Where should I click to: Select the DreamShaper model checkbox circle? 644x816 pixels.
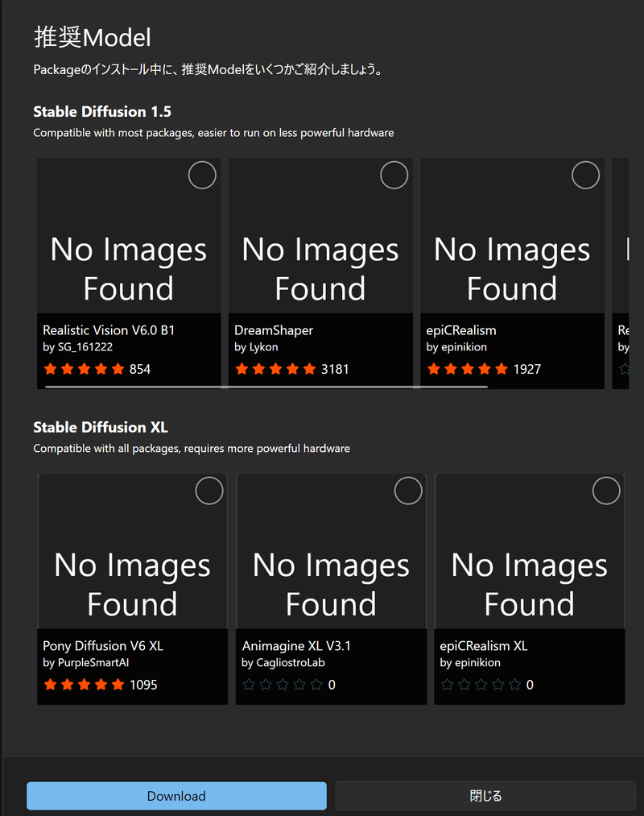click(394, 176)
